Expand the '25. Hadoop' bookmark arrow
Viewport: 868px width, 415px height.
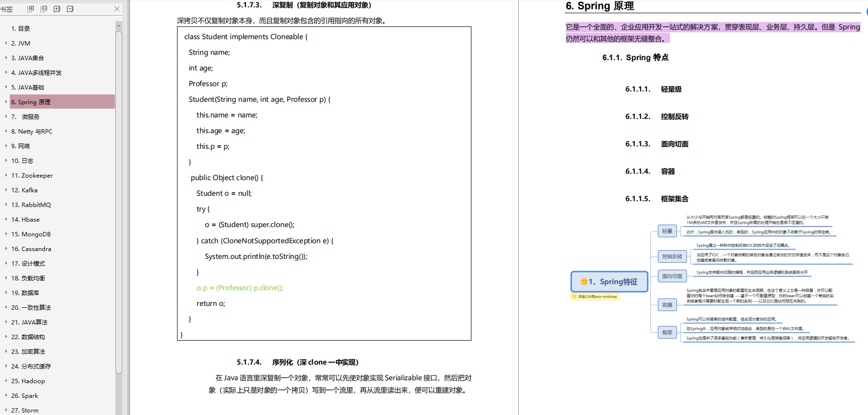pos(6,381)
